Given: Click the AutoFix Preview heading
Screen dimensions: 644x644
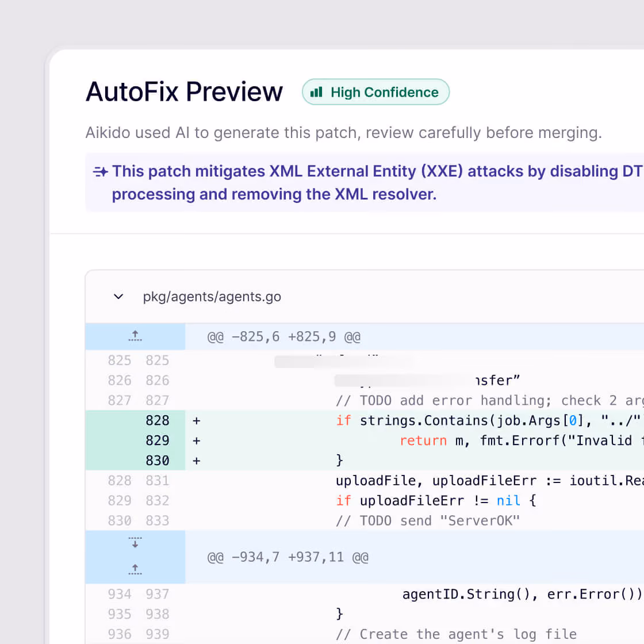Looking at the screenshot, I should pyautogui.click(x=184, y=91).
